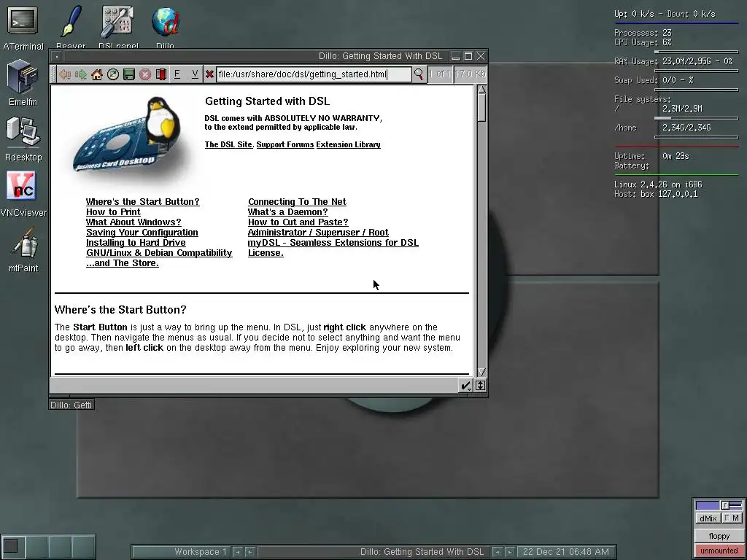The image size is (747, 560).
Task: Follow the How to Cut and Paste? link
Action: point(298,222)
